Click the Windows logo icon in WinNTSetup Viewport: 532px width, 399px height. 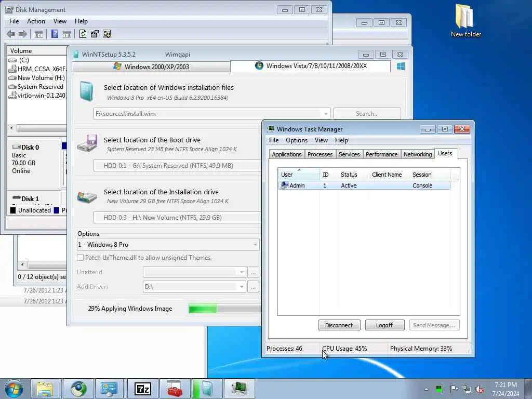(x=401, y=66)
